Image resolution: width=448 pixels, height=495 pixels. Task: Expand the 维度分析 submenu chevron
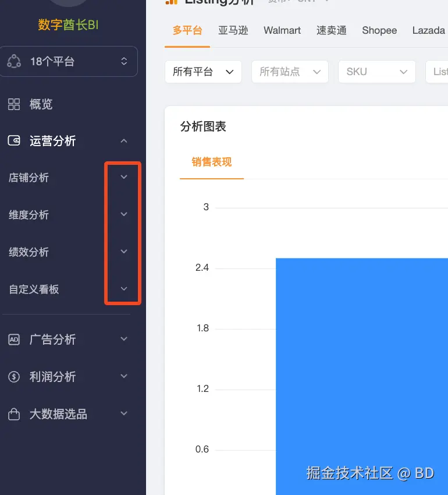[124, 214]
